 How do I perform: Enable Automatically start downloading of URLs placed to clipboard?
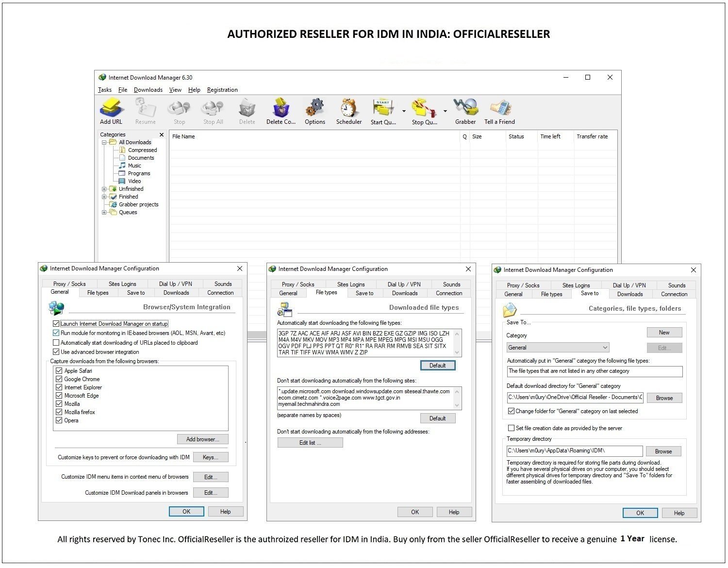pos(56,342)
